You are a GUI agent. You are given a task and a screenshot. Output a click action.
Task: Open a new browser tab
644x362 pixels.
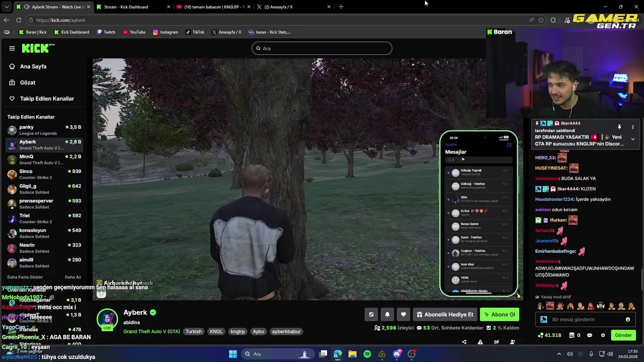tap(341, 7)
